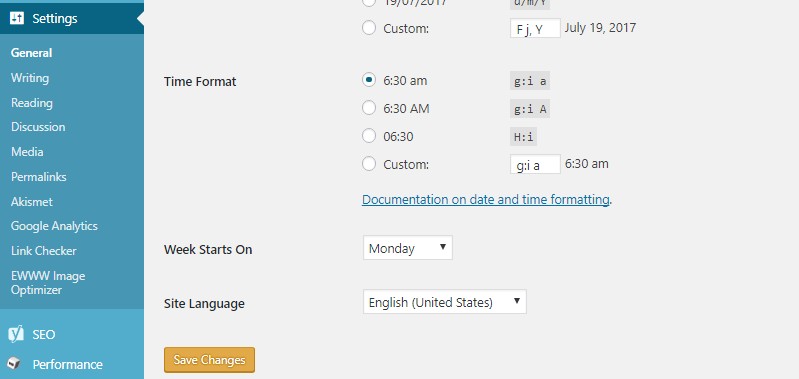This screenshot has height=379, width=799.
Task: Click the Time Format label
Action: pyautogui.click(x=200, y=82)
